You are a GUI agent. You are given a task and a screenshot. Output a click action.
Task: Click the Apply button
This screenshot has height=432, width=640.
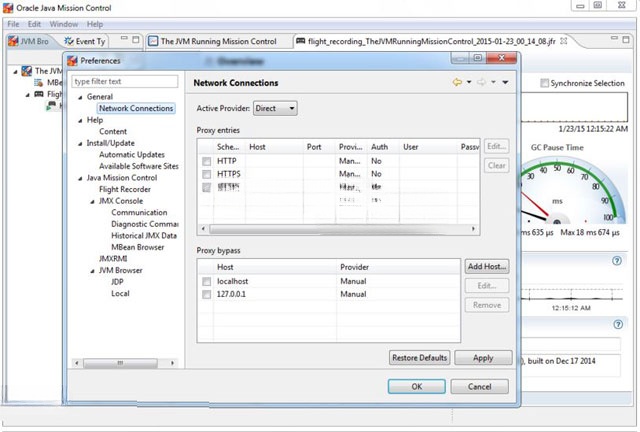tap(483, 358)
